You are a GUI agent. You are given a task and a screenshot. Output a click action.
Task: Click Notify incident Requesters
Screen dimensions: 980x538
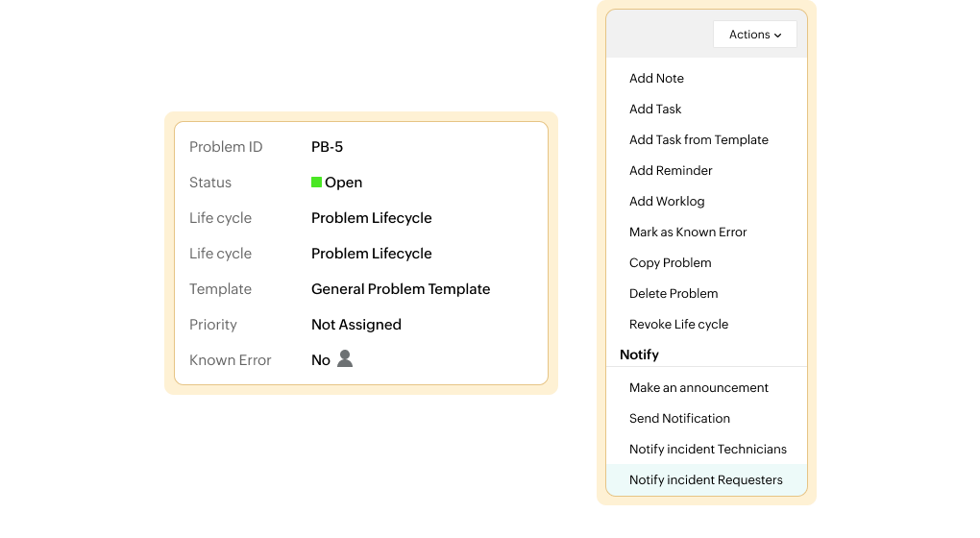coord(705,480)
